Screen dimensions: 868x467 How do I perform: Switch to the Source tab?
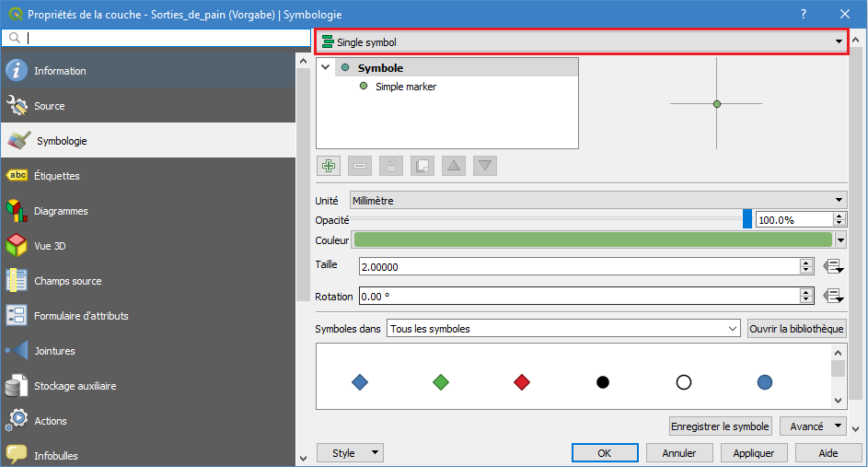tap(148, 105)
